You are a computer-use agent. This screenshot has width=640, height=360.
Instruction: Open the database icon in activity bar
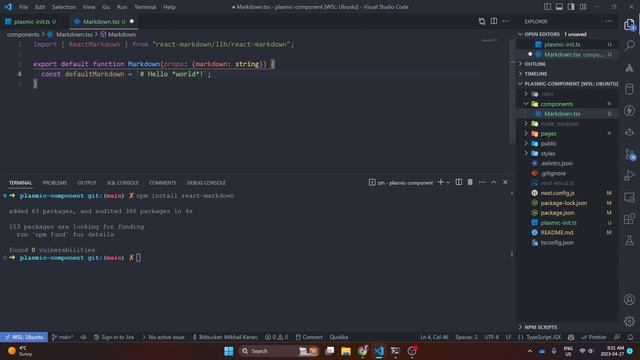(x=629, y=89)
